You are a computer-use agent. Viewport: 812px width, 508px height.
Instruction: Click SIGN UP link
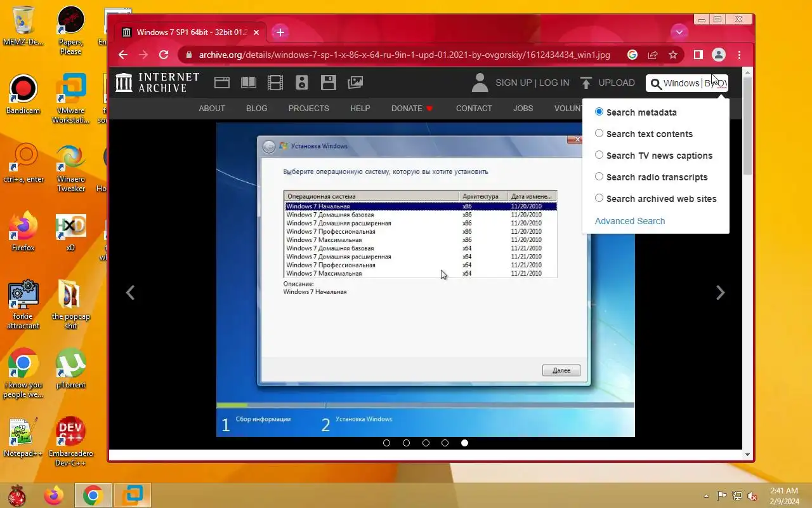(514, 83)
